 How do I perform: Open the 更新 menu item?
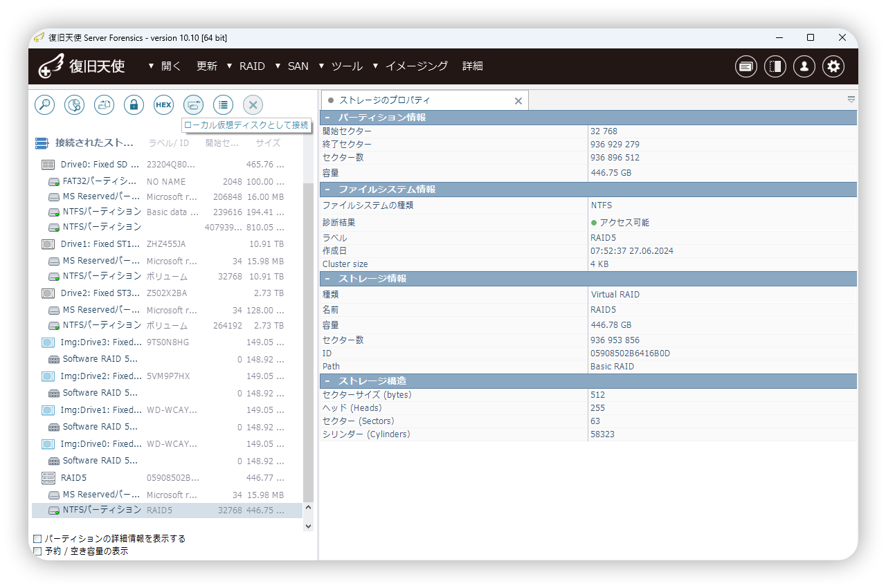[207, 66]
